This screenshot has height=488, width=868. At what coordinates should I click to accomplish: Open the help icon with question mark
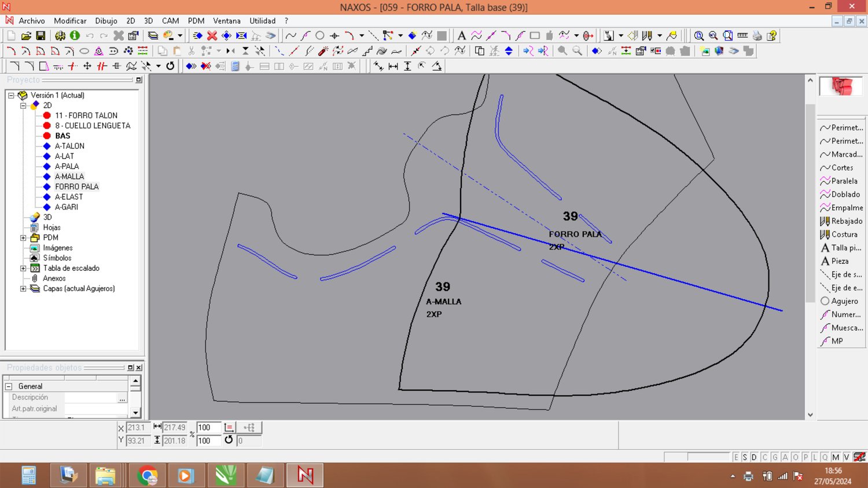pos(771,36)
